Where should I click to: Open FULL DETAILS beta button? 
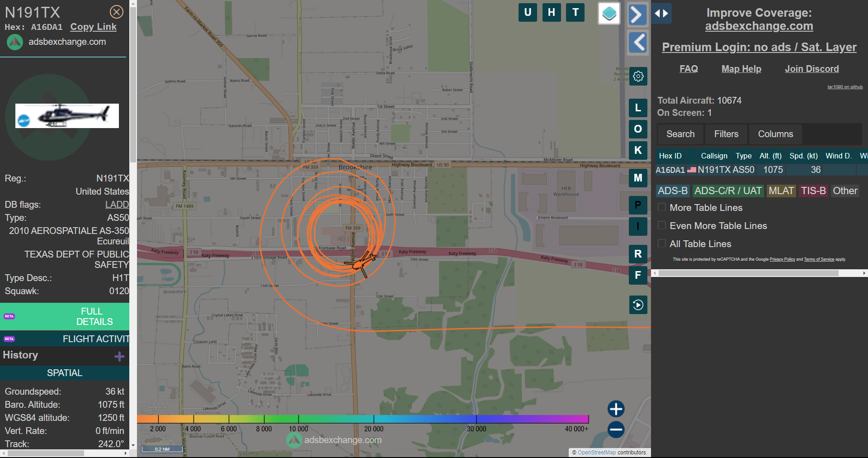coord(65,316)
